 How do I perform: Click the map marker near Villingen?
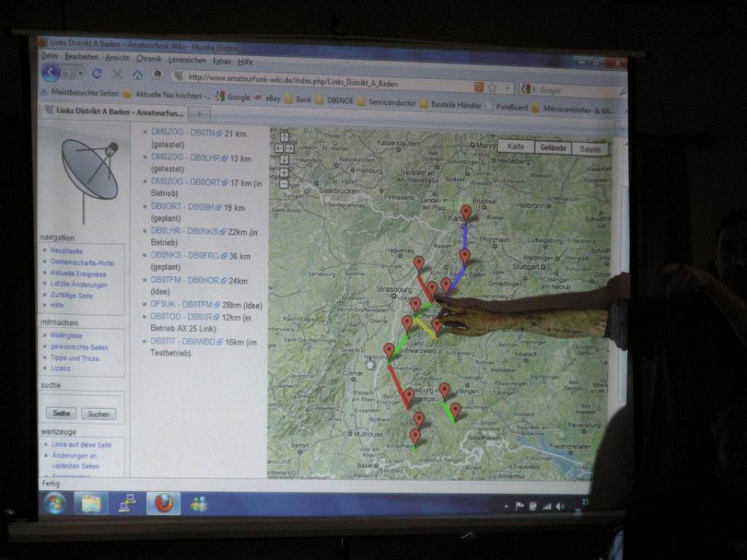pos(444,391)
